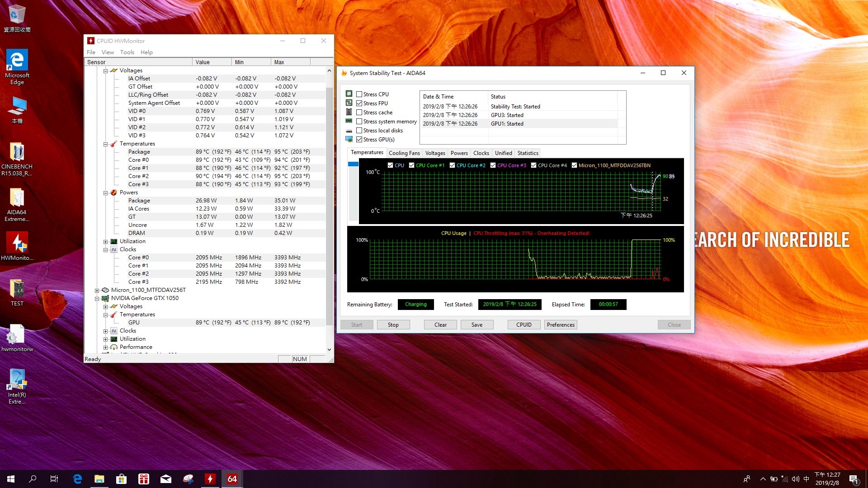Open Microsoft Store taskbar icon
Screen dimensions: 868x488
point(121,479)
